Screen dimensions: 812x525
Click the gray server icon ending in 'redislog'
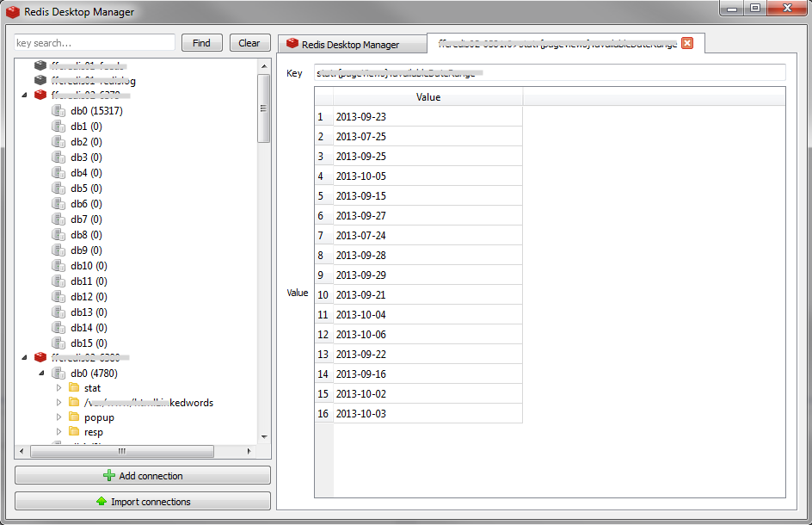click(x=40, y=80)
